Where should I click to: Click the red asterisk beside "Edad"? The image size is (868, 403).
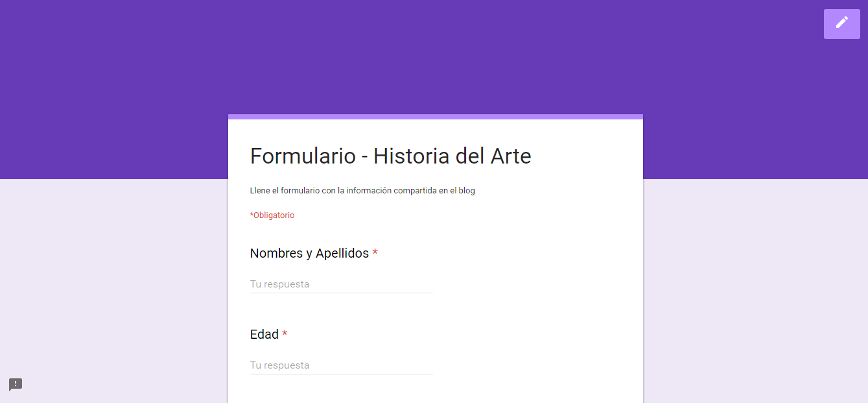285,334
